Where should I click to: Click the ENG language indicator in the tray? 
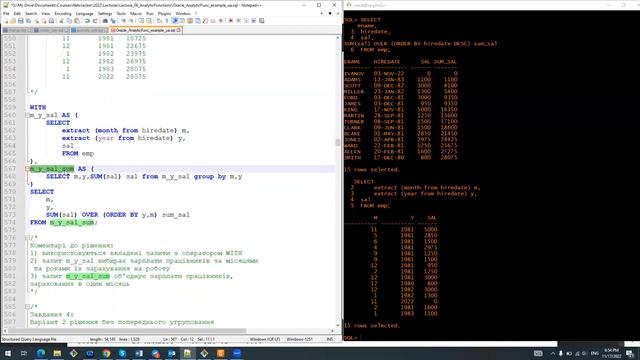[594, 353]
